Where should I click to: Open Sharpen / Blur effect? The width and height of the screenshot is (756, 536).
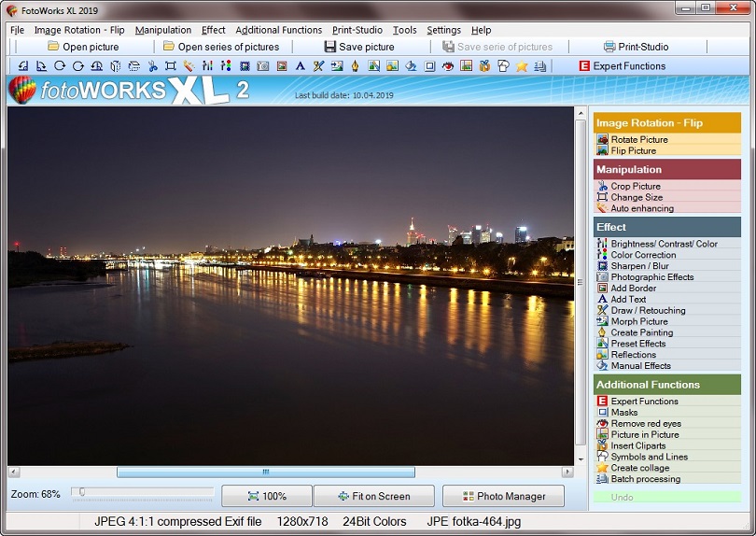click(x=639, y=266)
